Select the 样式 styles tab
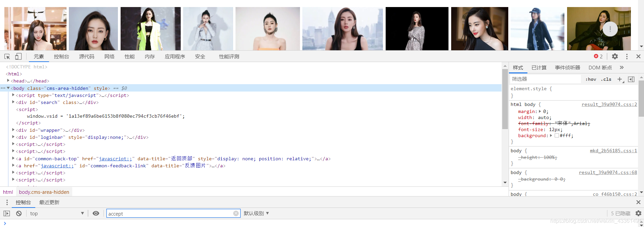This screenshot has width=644, height=227. tap(518, 67)
